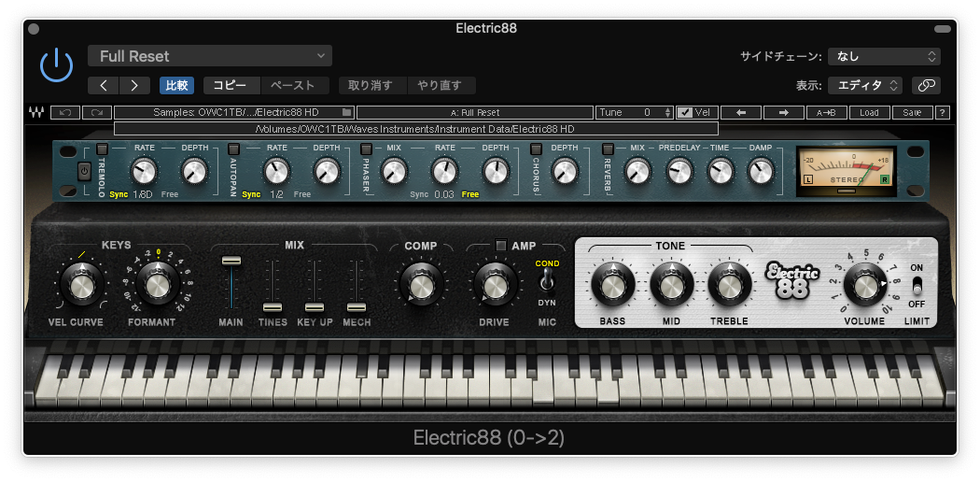Click the ペースト paste button
Viewport: 980px width, 482px height.
(296, 86)
